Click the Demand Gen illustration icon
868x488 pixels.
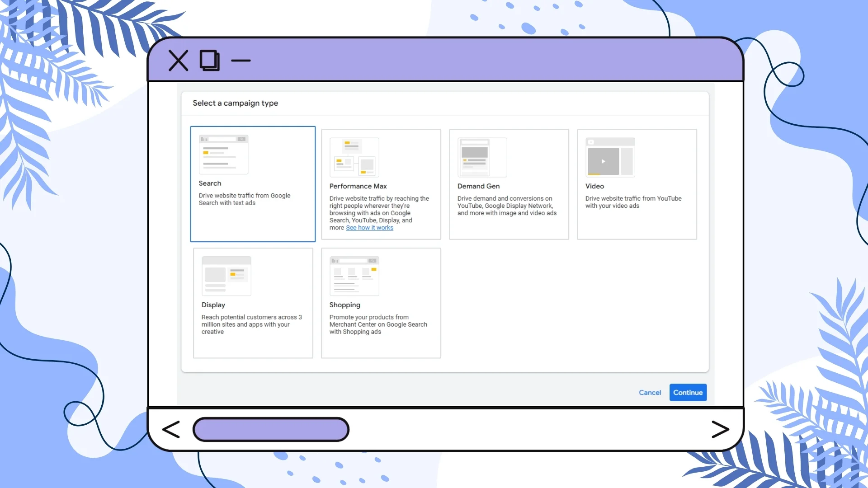tap(482, 157)
